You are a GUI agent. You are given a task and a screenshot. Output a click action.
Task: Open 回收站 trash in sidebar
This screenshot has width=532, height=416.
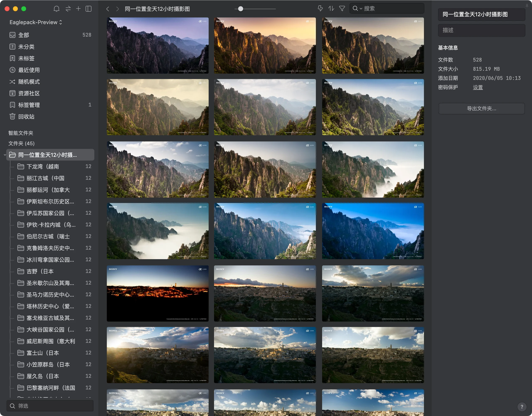(50, 116)
